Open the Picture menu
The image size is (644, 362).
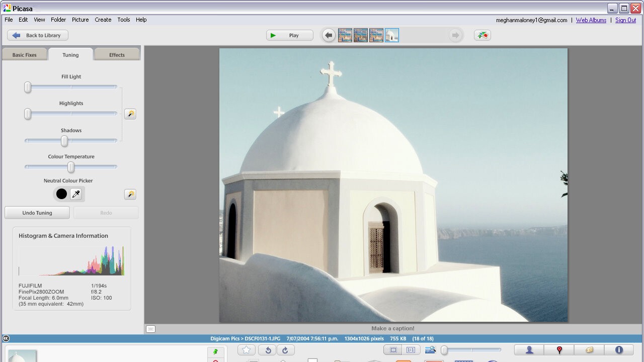click(x=80, y=20)
